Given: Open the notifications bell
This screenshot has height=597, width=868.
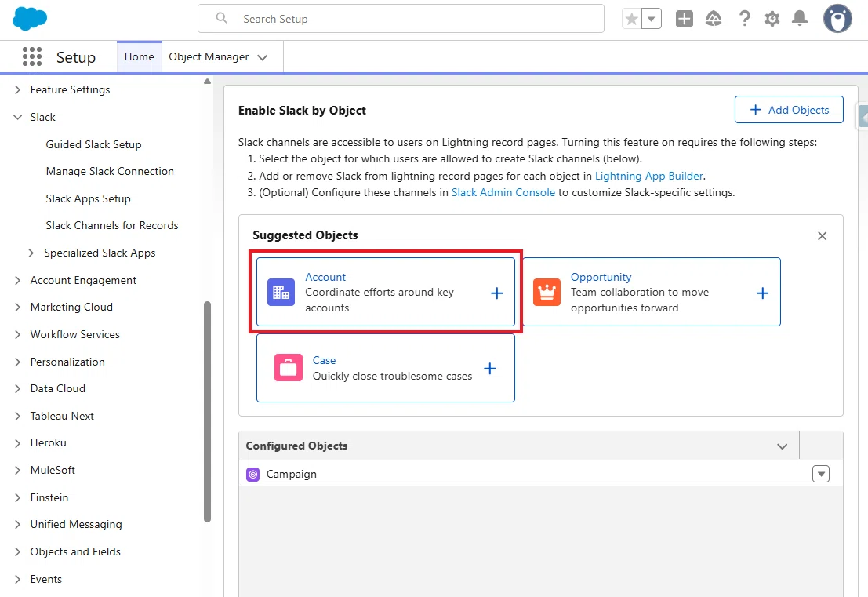Looking at the screenshot, I should click(x=800, y=19).
